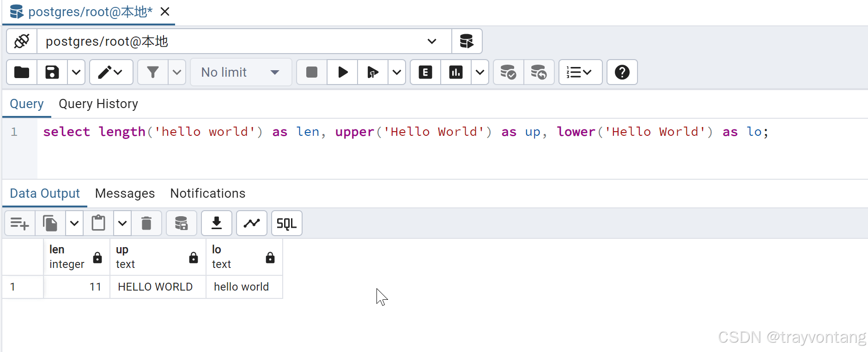Click line number 1 in editor gutter
Image resolution: width=868 pixels, height=352 pixels.
click(x=14, y=132)
